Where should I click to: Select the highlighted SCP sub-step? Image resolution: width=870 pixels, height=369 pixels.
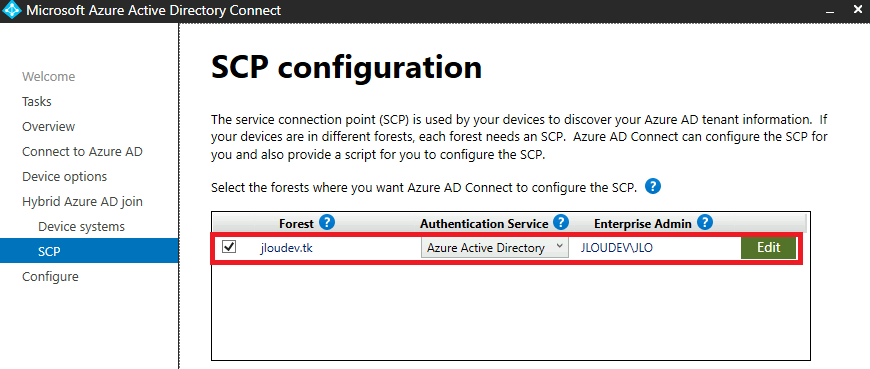click(x=89, y=250)
